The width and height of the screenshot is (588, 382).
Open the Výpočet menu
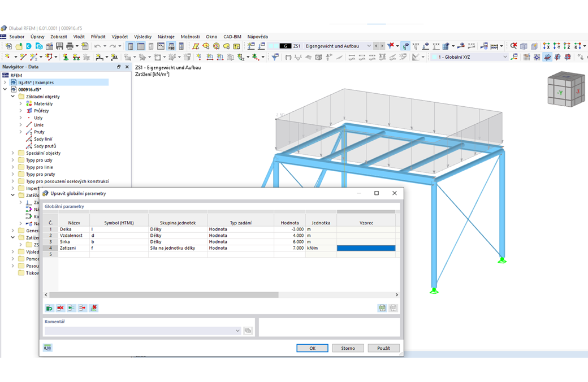(120, 37)
